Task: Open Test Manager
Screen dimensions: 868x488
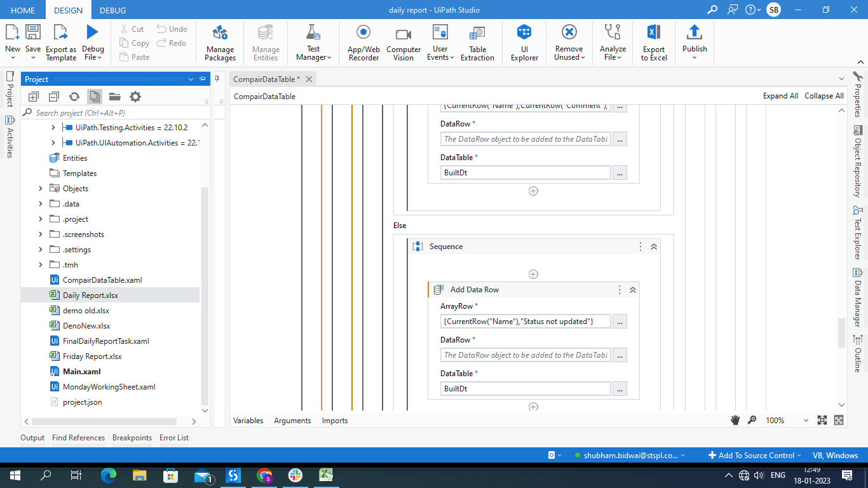Action: (x=313, y=42)
